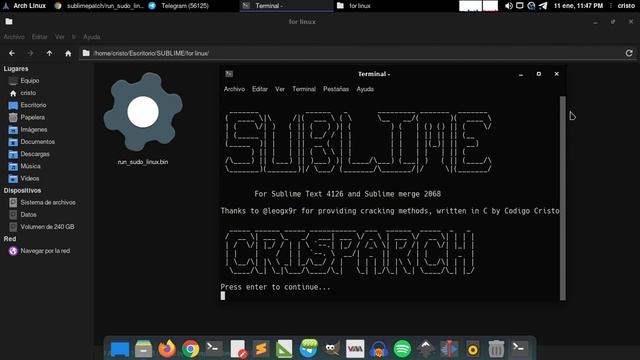Click the forward navigation arrow

click(x=31, y=53)
